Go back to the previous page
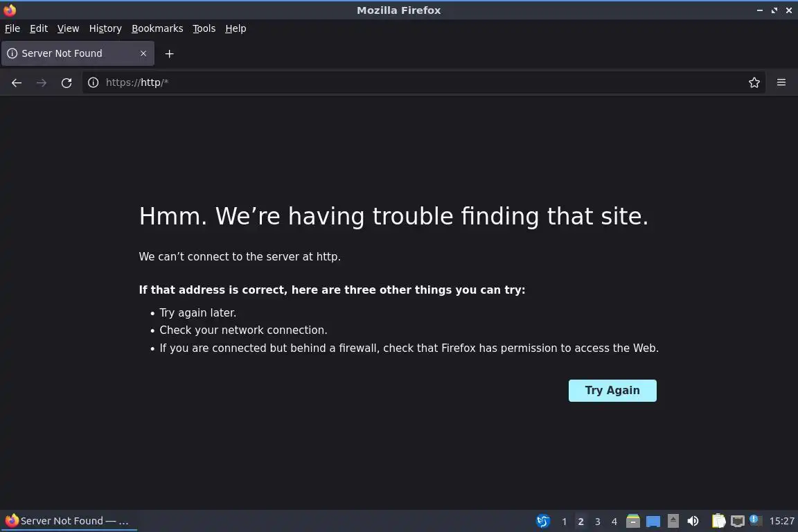Screen dimensions: 798x532 (x=17, y=82)
